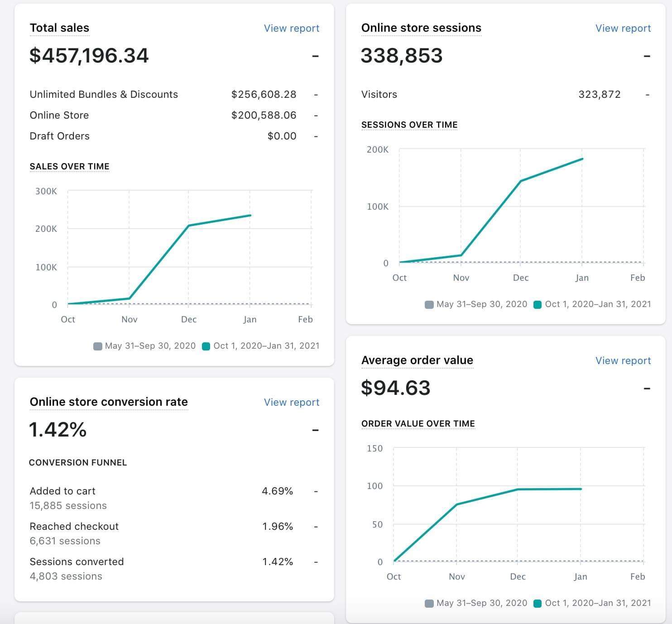Select the Online store conversion rate title
This screenshot has width=672, height=624.
click(x=109, y=402)
